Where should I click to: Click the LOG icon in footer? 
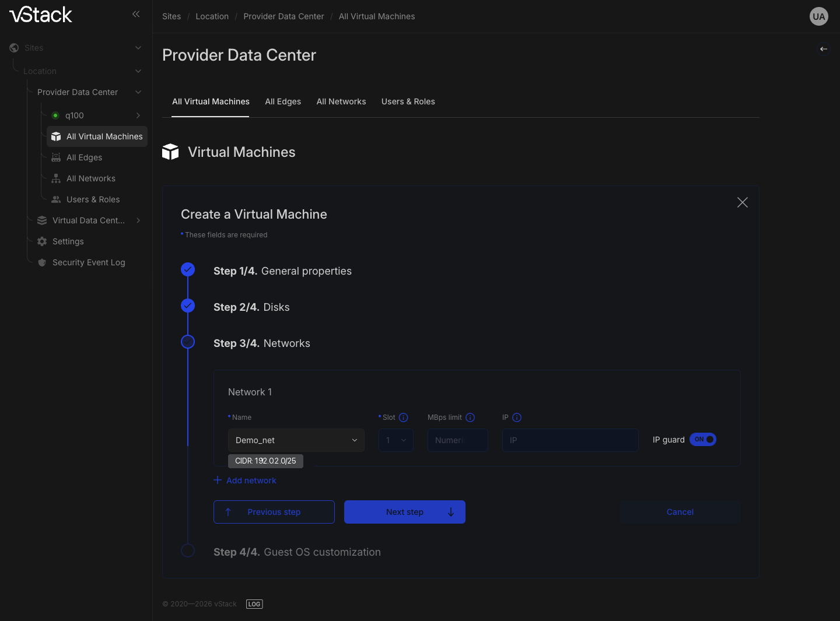254,604
